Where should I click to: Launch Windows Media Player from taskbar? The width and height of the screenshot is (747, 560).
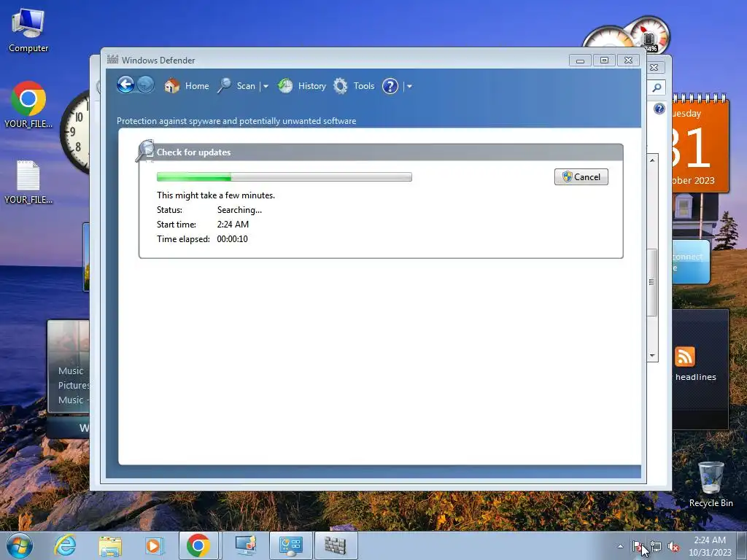pyautogui.click(x=153, y=545)
